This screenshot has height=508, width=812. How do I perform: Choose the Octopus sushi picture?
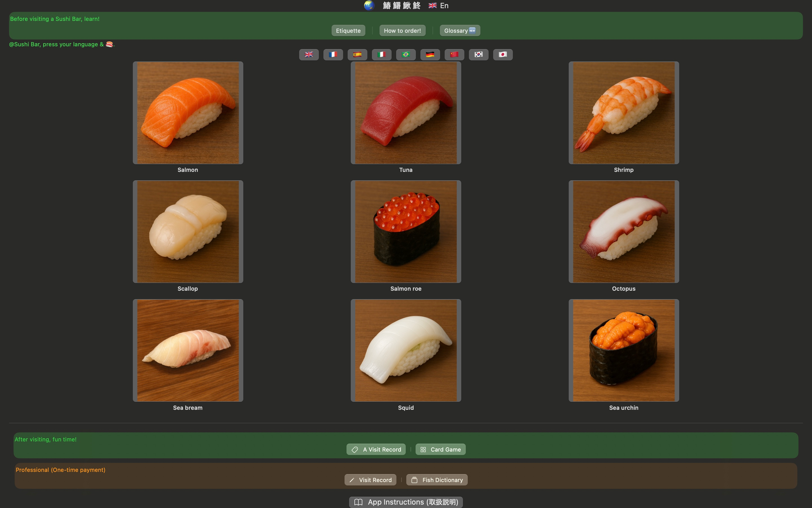(x=624, y=232)
